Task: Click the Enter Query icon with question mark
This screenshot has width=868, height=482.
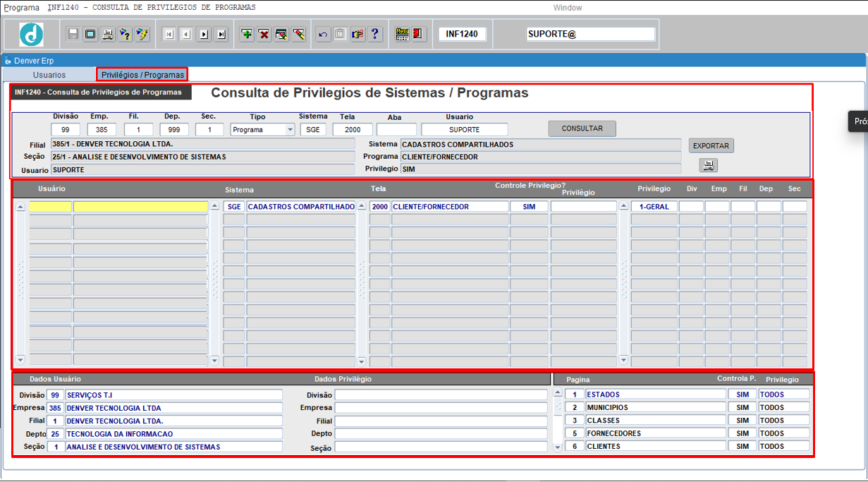Action: (125, 34)
